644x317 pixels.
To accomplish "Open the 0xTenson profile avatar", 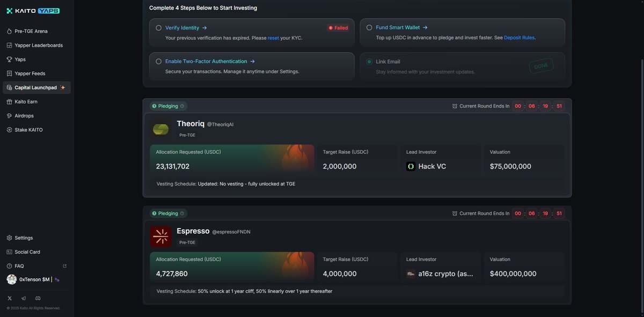I will click(11, 279).
